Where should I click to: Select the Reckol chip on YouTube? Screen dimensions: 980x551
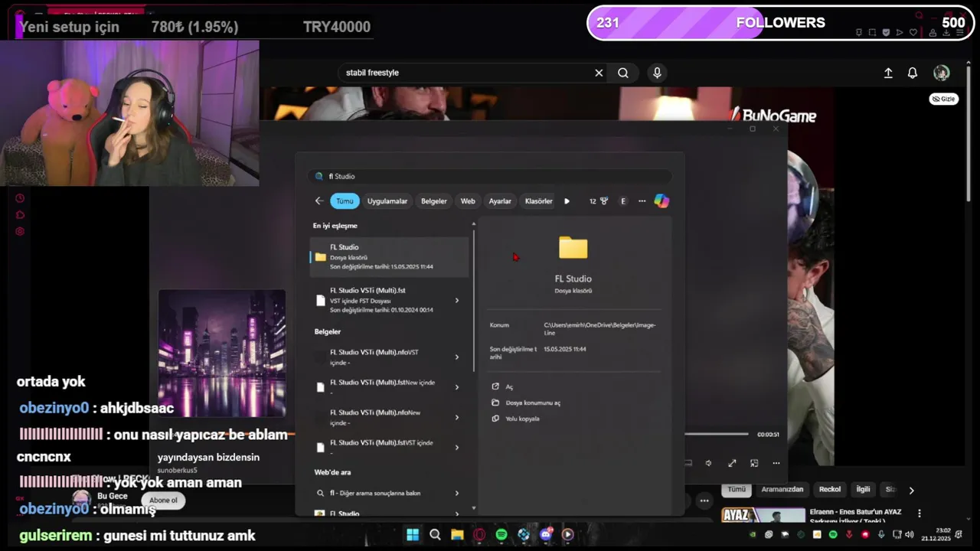830,489
